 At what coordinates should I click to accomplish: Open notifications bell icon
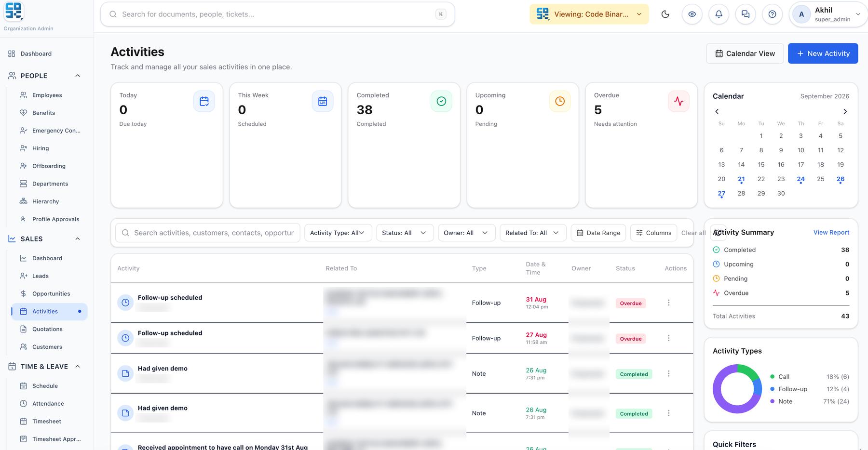[719, 14]
